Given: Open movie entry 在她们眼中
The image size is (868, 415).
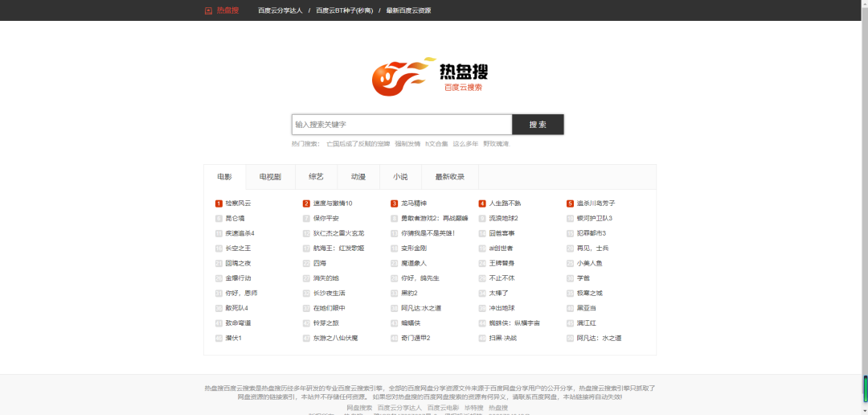Looking at the screenshot, I should (x=330, y=308).
